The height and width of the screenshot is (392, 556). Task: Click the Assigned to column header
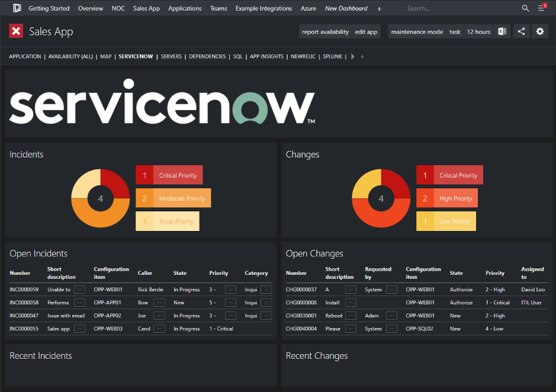532,273
